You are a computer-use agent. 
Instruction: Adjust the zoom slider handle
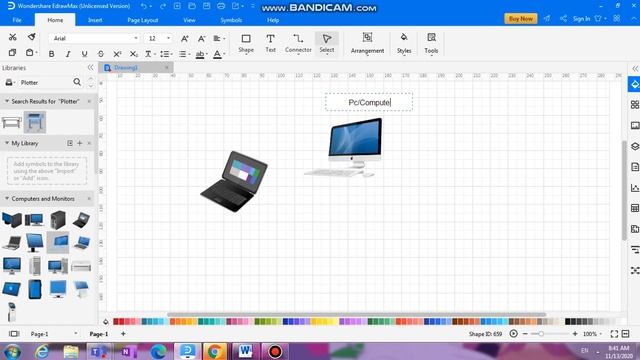click(541, 334)
